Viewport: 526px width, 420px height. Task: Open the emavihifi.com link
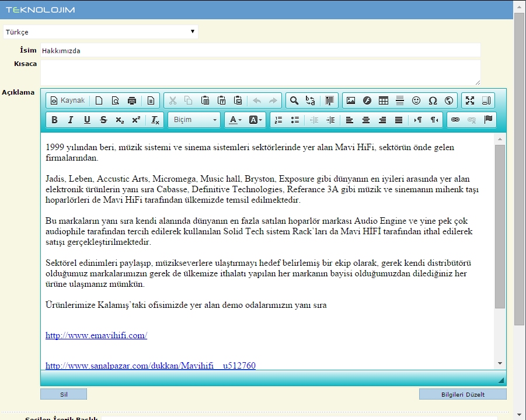tap(96, 335)
